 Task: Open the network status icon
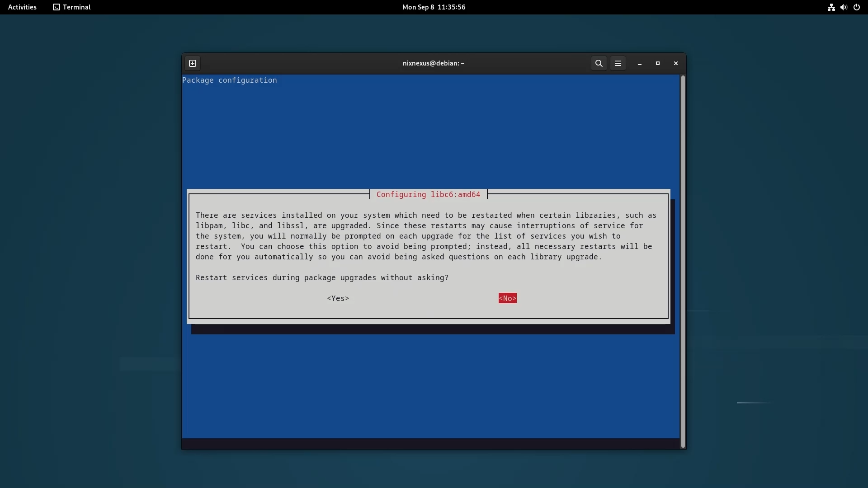[x=831, y=7]
